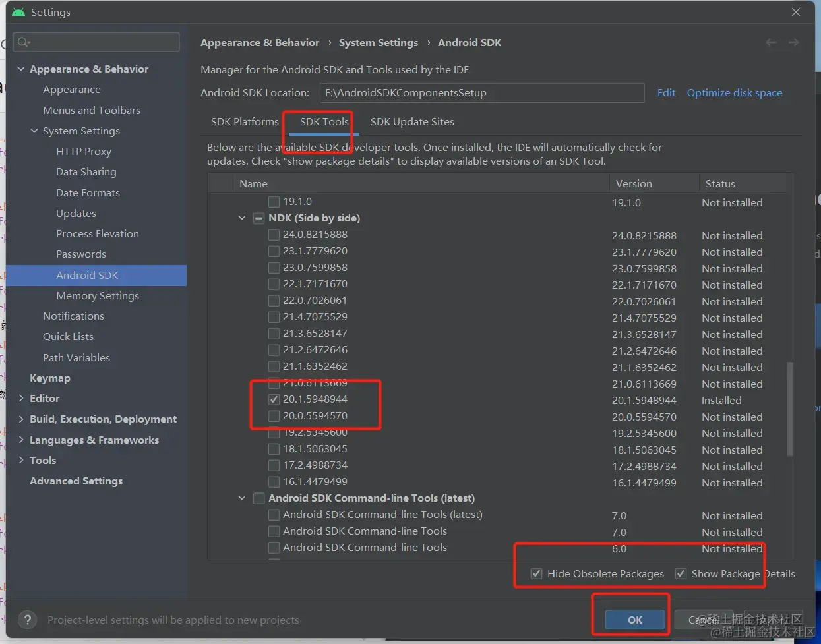Check NDK version 24.0.8215888 checkbox
The width and height of the screenshot is (821, 644).
pos(274,235)
